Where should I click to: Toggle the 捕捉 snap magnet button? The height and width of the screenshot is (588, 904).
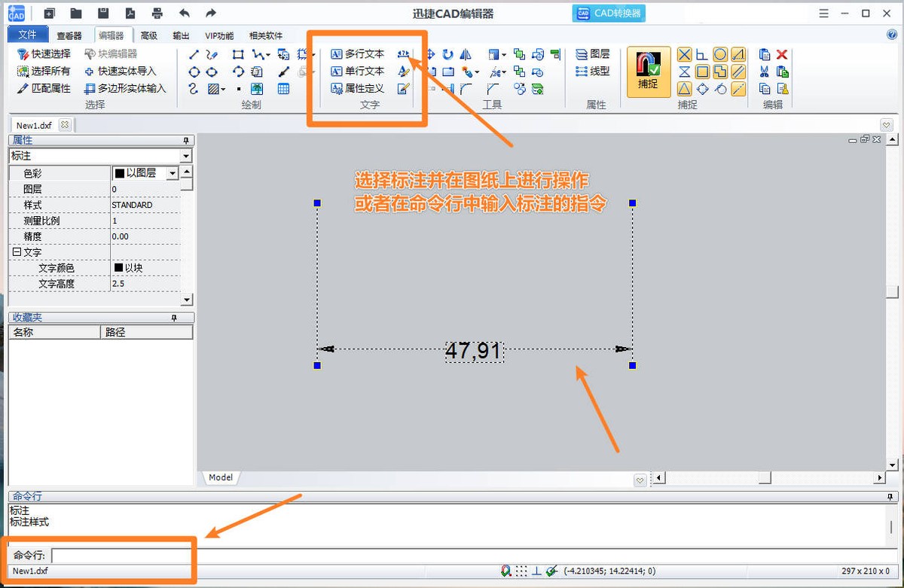(x=648, y=72)
